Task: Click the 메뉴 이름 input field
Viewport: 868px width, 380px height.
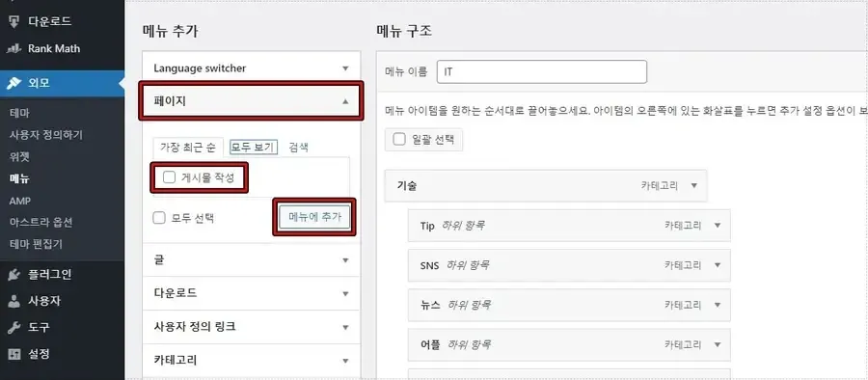Action: click(x=541, y=72)
